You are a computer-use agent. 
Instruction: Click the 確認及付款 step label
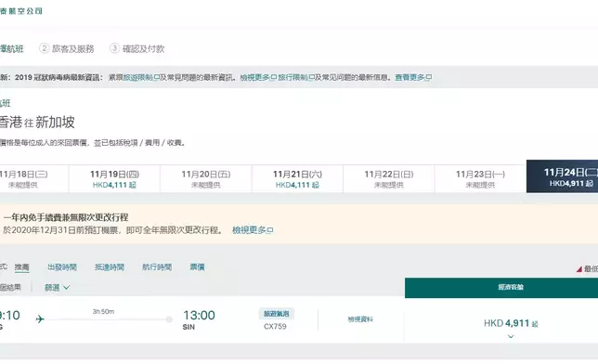click(143, 49)
